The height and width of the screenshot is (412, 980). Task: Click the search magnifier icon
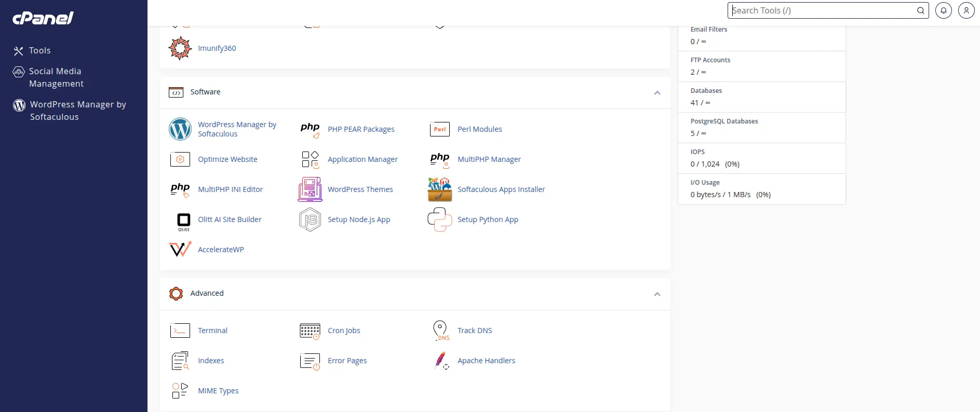coord(920,10)
